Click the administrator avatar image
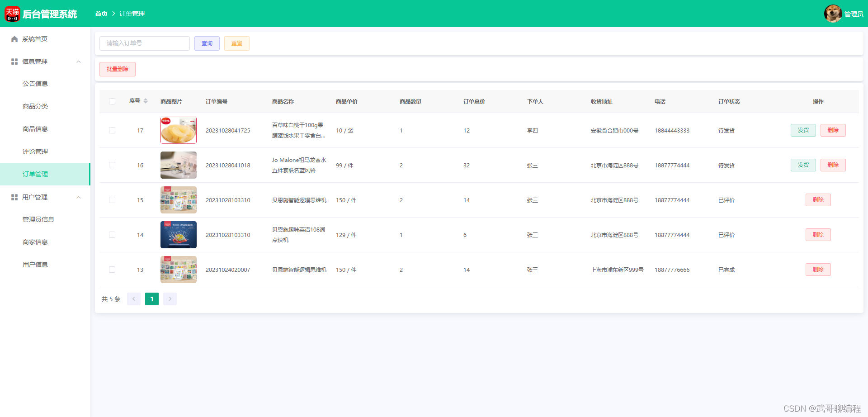868x417 pixels. click(833, 14)
